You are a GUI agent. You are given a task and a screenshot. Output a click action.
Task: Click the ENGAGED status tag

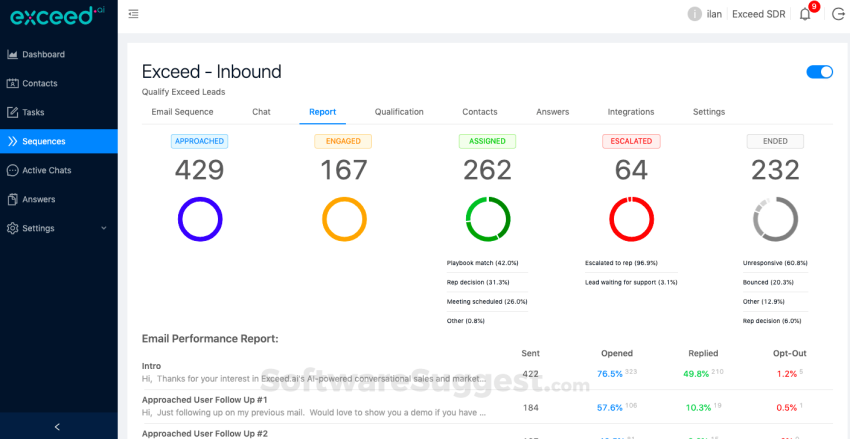[x=343, y=141]
